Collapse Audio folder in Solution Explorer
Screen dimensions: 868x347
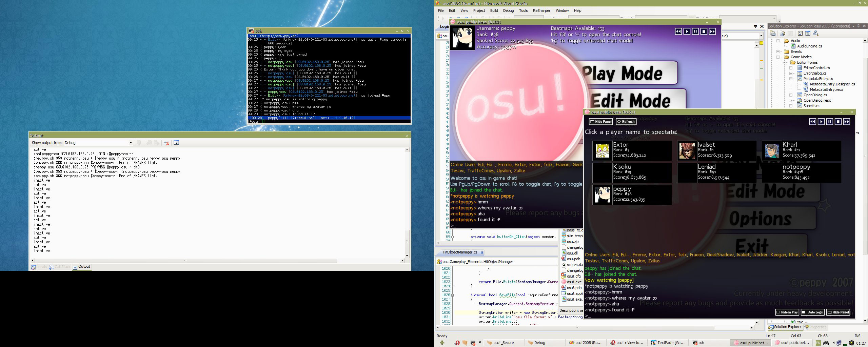pos(778,41)
